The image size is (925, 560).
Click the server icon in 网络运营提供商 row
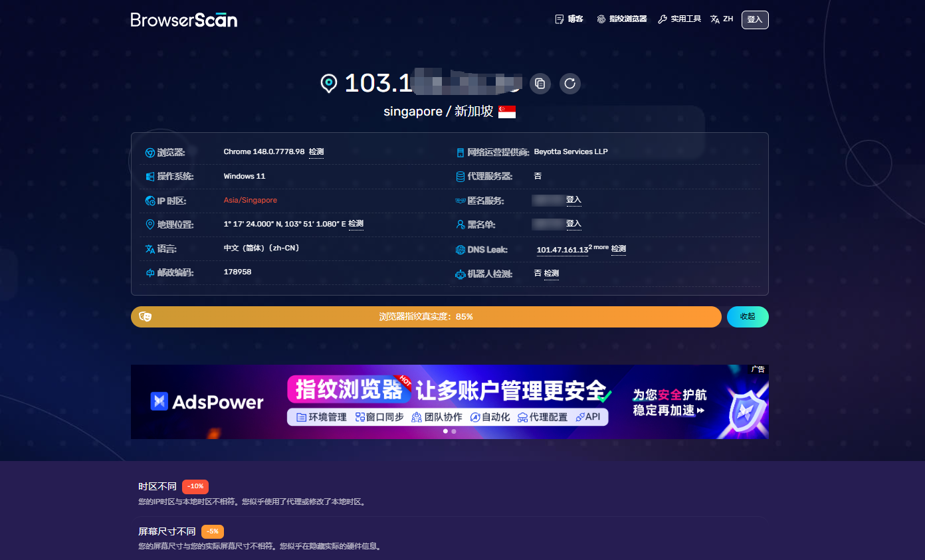(x=460, y=153)
